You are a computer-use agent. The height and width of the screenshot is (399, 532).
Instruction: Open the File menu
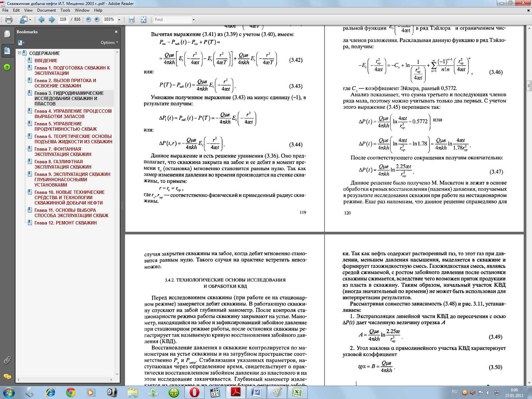[x=5, y=10]
